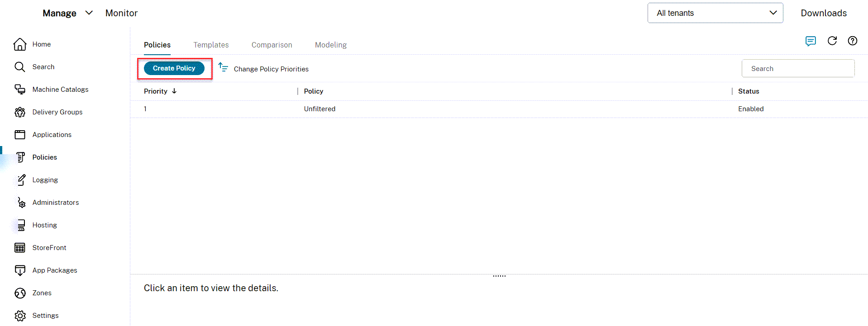Click the Change Policy Priorities sort icon

point(223,67)
